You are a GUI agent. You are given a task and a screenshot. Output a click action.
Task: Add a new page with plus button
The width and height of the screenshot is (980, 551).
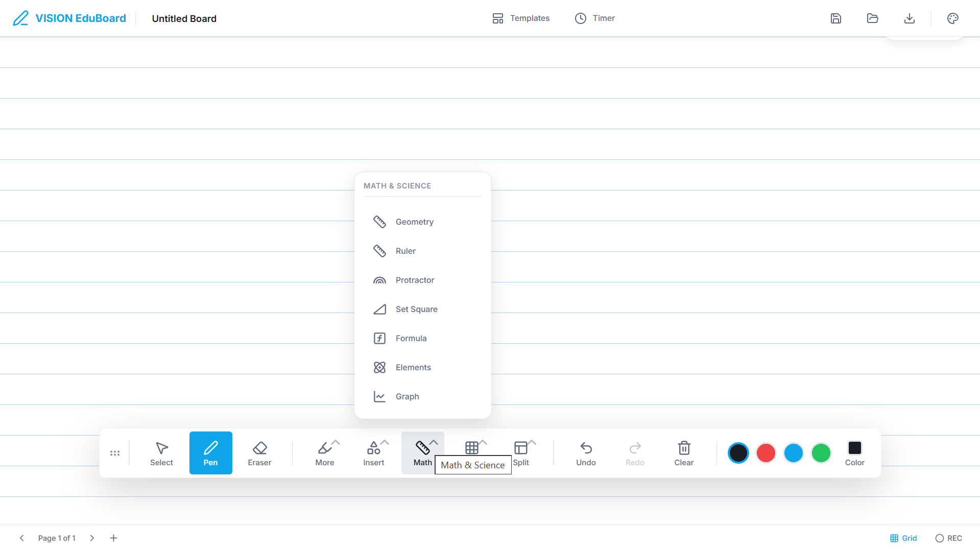(114, 538)
